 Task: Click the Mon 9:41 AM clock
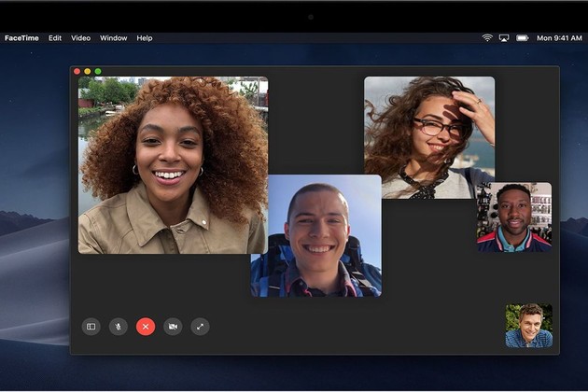click(x=558, y=38)
